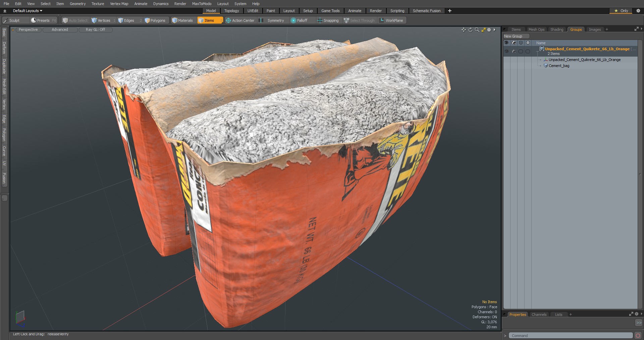Toggle second checkbox of Unpacked_Cement group
This screenshot has width=644, height=340.
pos(528,51)
